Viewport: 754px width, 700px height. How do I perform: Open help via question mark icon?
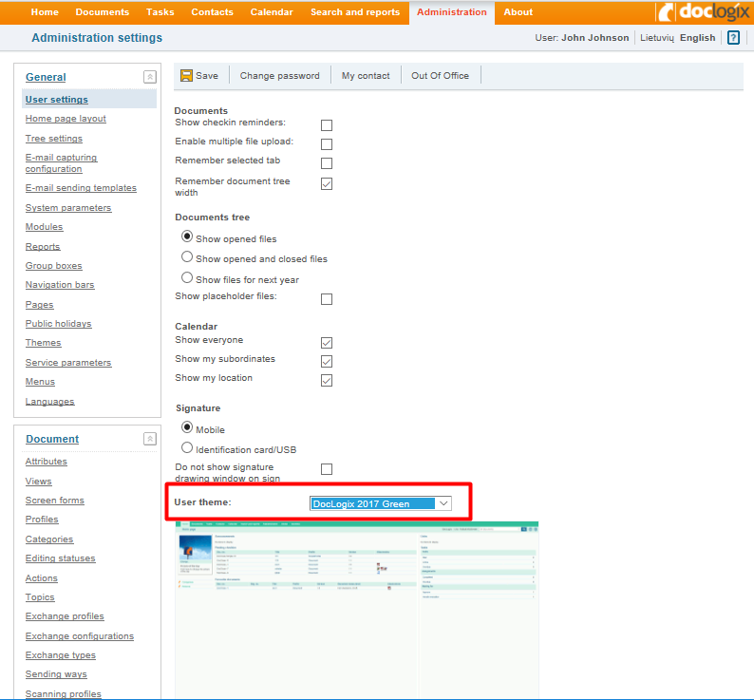tap(733, 38)
